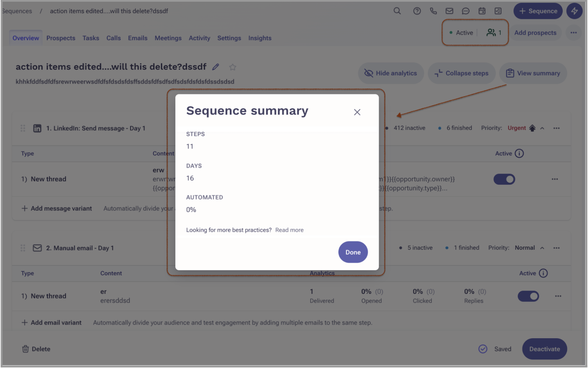The image size is (588, 368).
Task: Switch to the Prospects tab
Action: [x=61, y=38]
